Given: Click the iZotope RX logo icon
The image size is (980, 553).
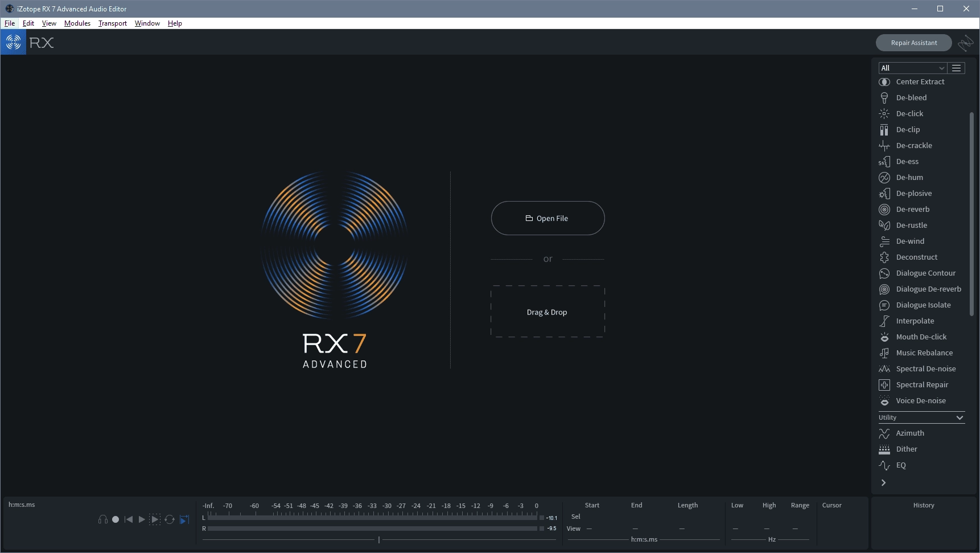Looking at the screenshot, I should tap(13, 42).
